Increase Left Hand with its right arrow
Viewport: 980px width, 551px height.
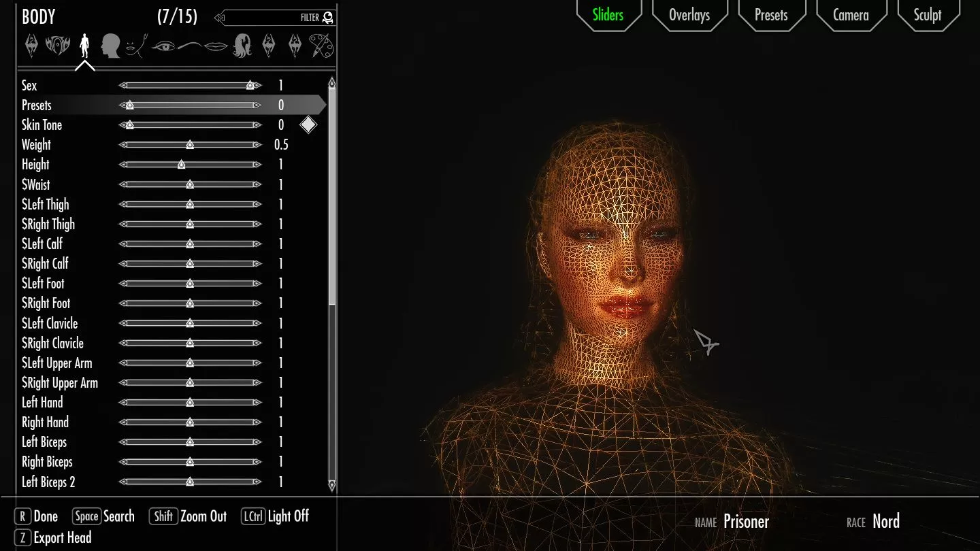[257, 403]
